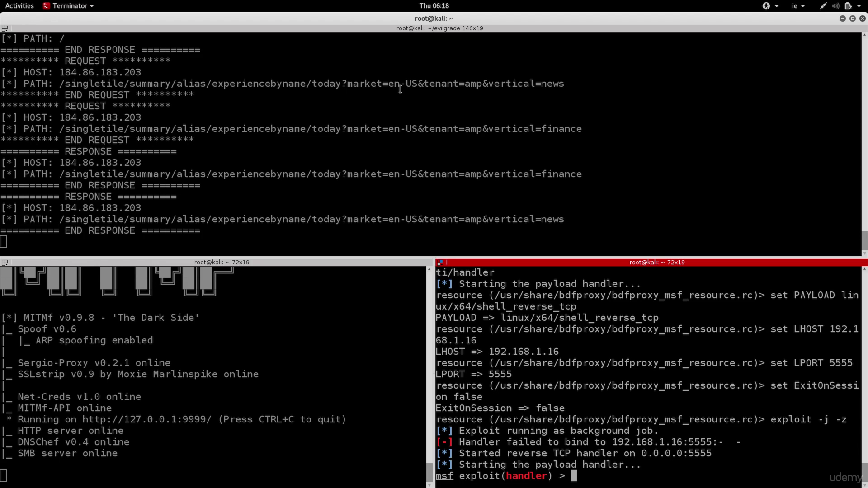Open Activities overview
This screenshot has width=868, height=488.
19,6
